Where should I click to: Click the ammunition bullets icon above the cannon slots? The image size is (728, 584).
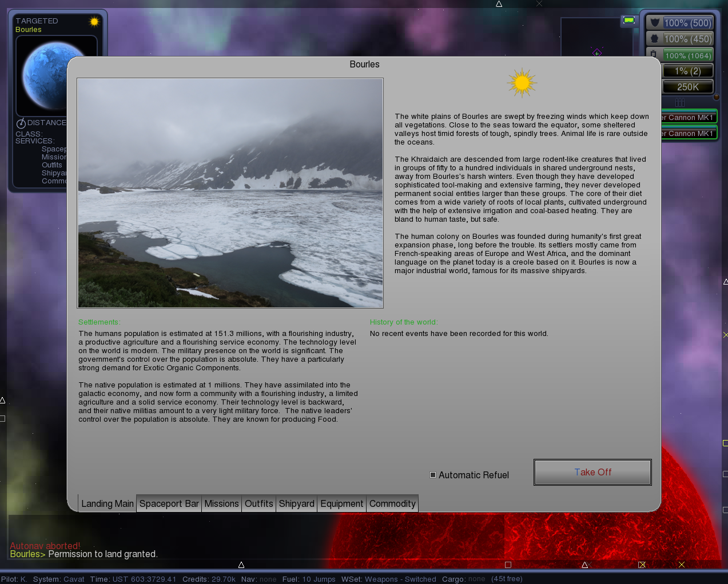pyautogui.click(x=680, y=102)
